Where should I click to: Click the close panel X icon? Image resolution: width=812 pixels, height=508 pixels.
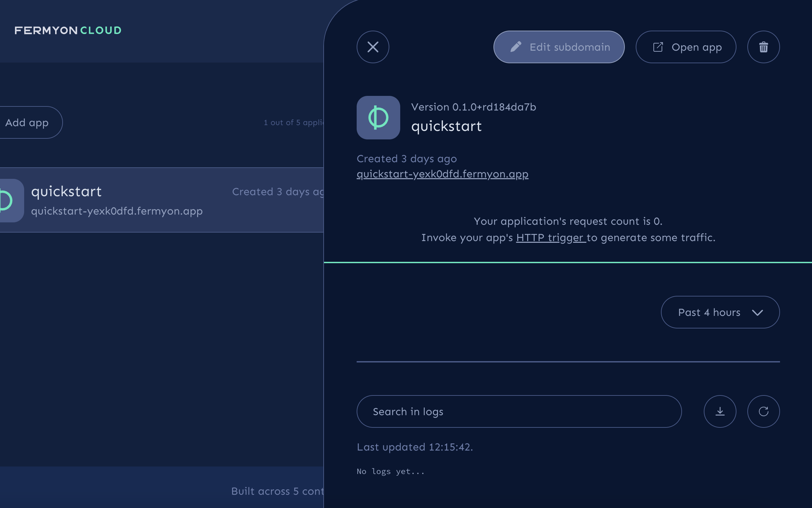(x=373, y=47)
